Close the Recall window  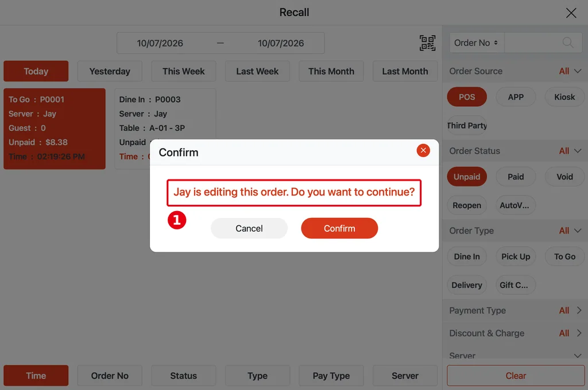(571, 13)
